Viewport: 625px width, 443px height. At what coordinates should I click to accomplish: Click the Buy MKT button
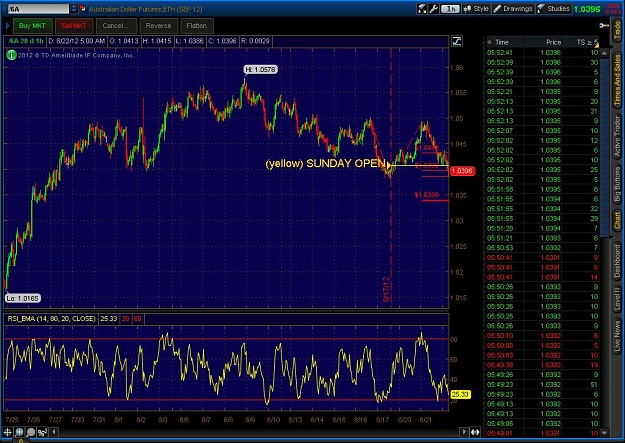32,26
